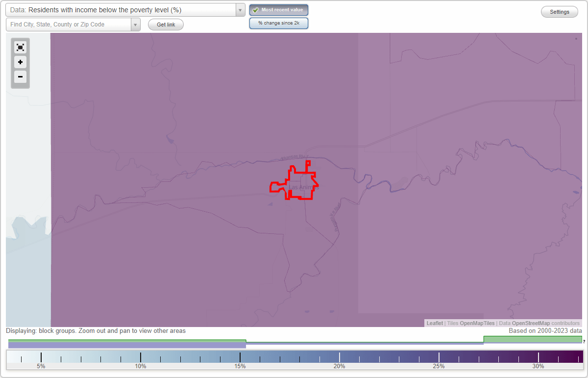Image resolution: width=588 pixels, height=378 pixels.
Task: Click inside the Find City search field
Action: (x=69, y=24)
